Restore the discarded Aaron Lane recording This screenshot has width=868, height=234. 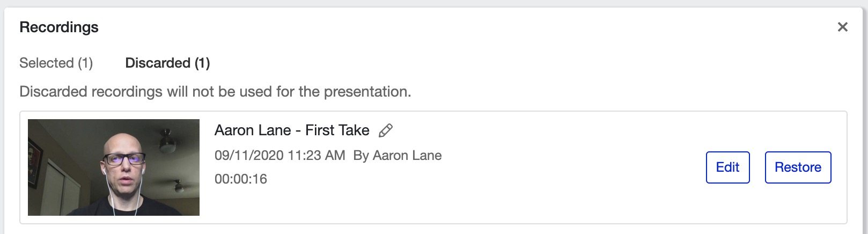tap(798, 167)
